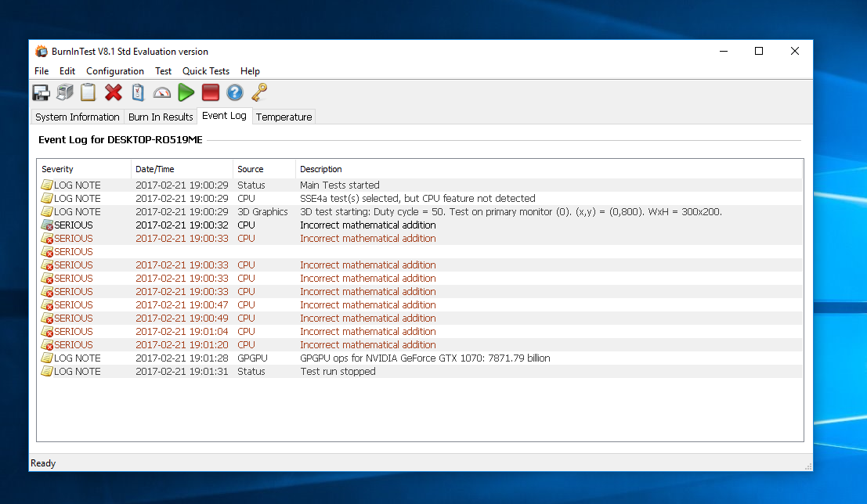Click the error icon of the SERIOUS row without a date
This screenshot has width=867, height=504.
[x=47, y=251]
